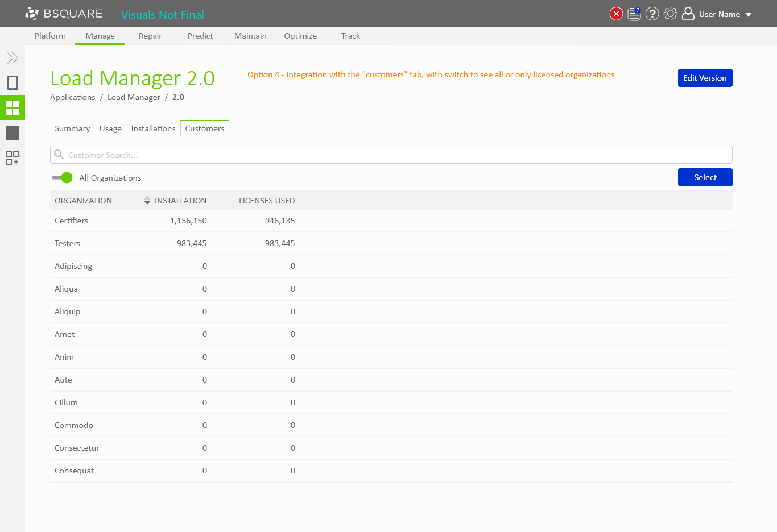
Task: Switch to the Installations tab
Action: coord(153,128)
